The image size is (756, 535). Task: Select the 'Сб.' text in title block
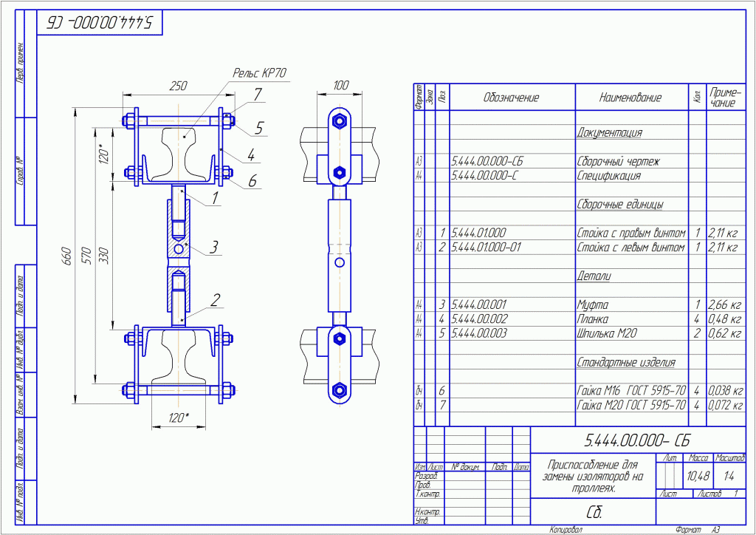[594, 514]
